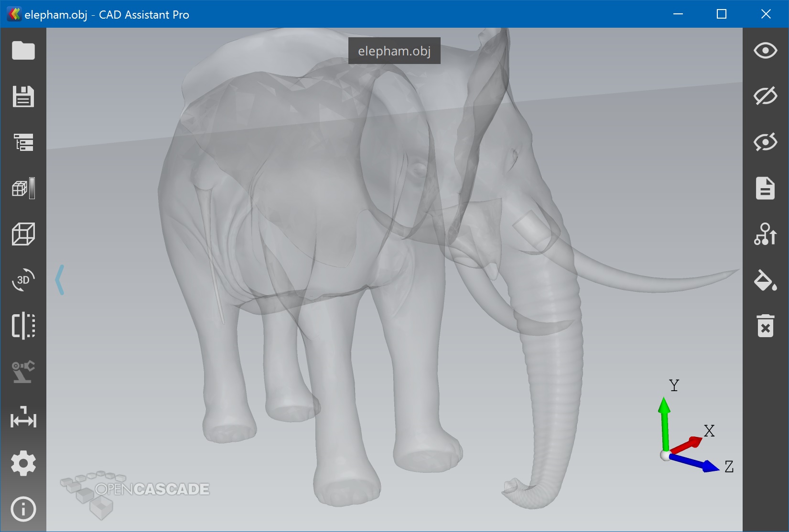Select the wireframe box view icon
The height and width of the screenshot is (532, 789).
[x=23, y=234]
